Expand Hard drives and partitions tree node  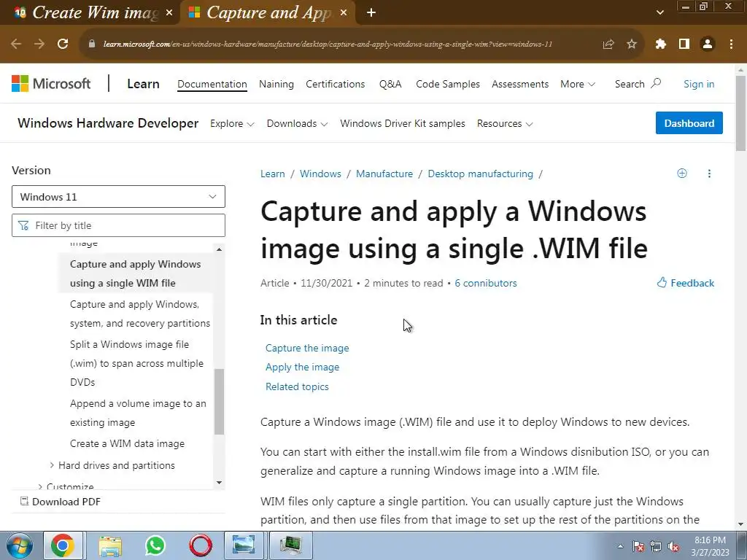52,465
